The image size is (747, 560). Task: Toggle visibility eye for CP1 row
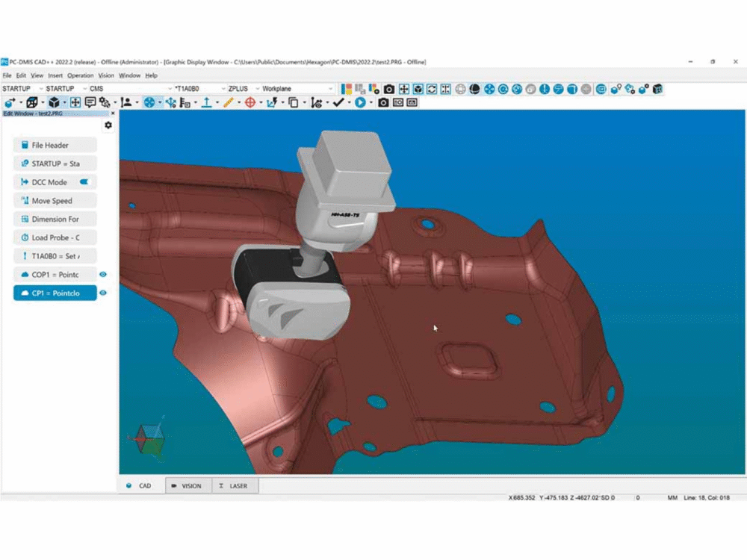[x=103, y=293]
